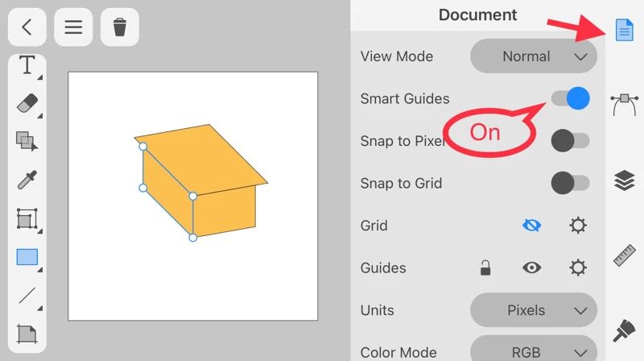Click the trash delete icon
644x361 pixels.
tap(120, 27)
